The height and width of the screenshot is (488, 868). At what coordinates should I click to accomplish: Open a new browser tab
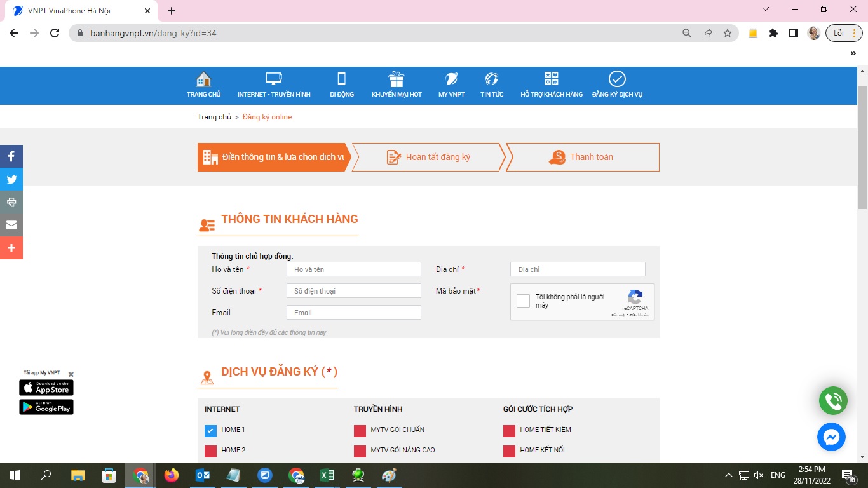(x=172, y=11)
